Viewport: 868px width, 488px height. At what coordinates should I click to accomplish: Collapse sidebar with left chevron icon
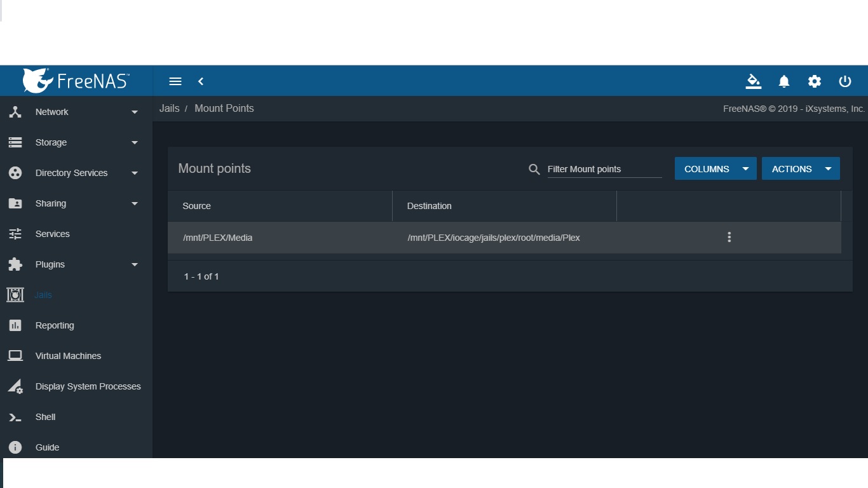[201, 81]
